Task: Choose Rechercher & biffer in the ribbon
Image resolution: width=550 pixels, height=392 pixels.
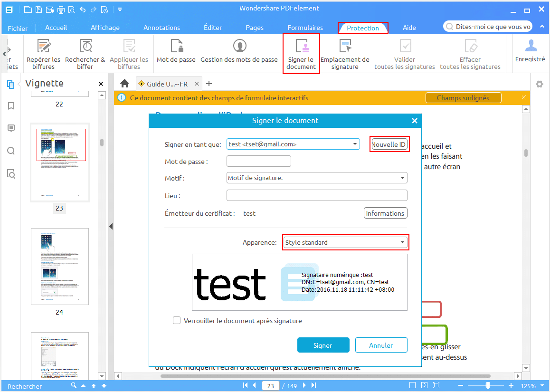Action: click(85, 54)
